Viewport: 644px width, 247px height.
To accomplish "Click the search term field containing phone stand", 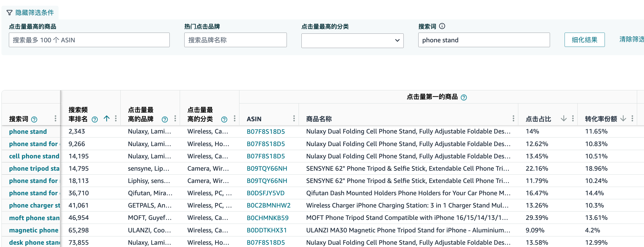I will (x=484, y=40).
